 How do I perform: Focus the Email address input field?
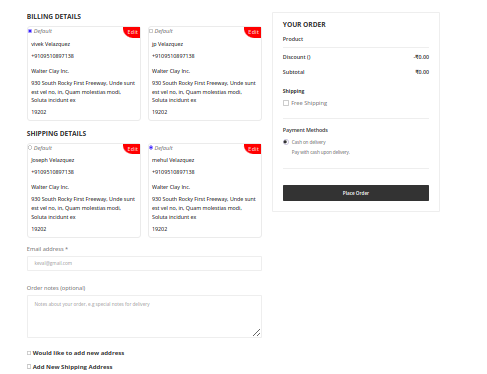144,263
